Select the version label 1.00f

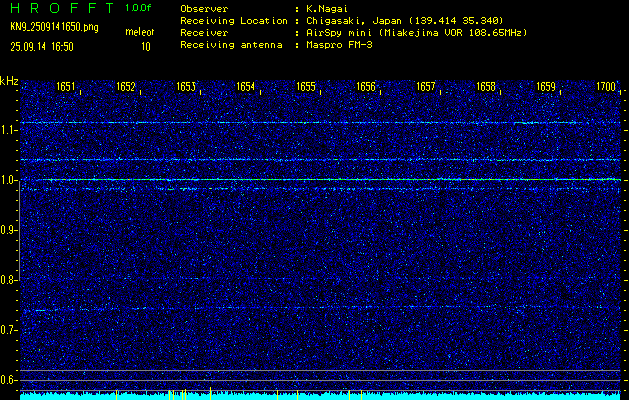(x=138, y=8)
